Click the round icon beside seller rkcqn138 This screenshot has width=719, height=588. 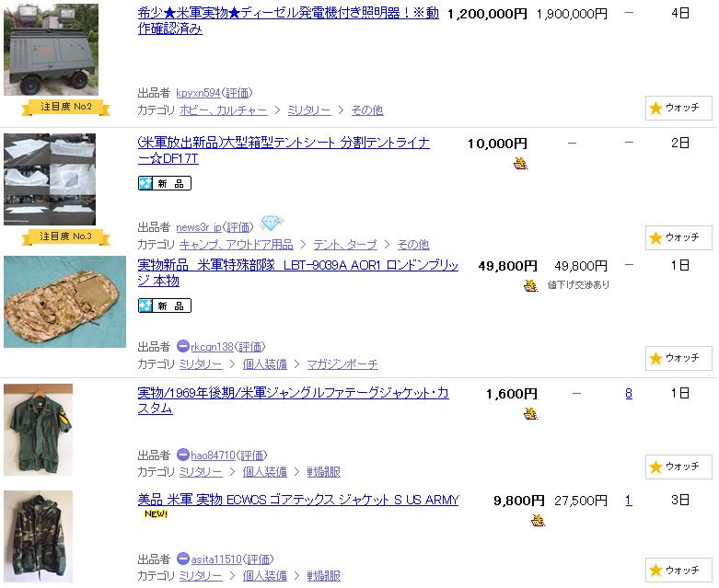[183, 346]
